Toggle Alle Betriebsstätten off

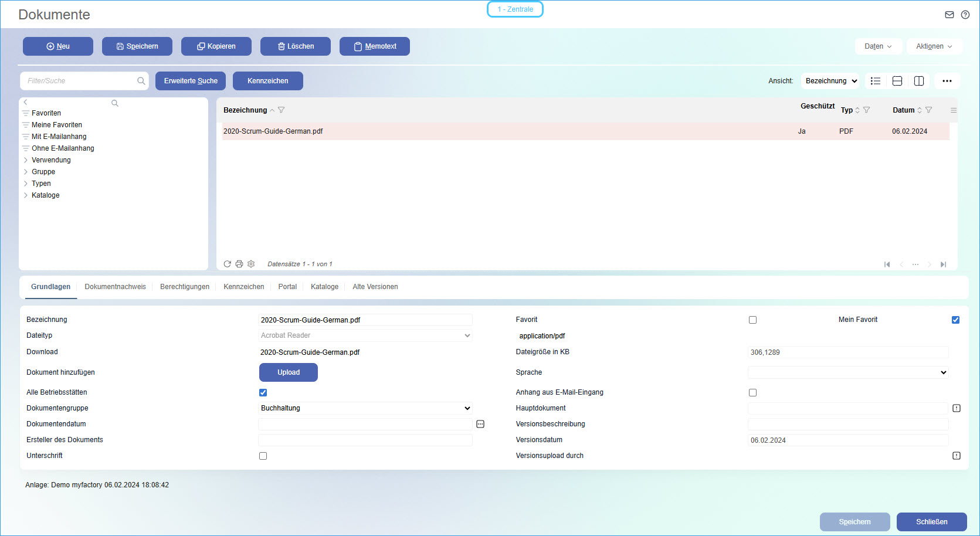(263, 392)
